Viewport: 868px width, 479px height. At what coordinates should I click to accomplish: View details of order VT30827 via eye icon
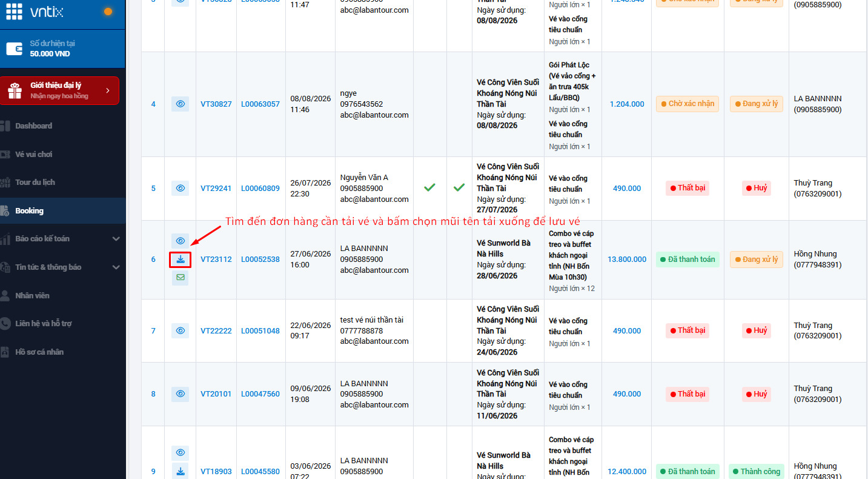[x=180, y=104]
